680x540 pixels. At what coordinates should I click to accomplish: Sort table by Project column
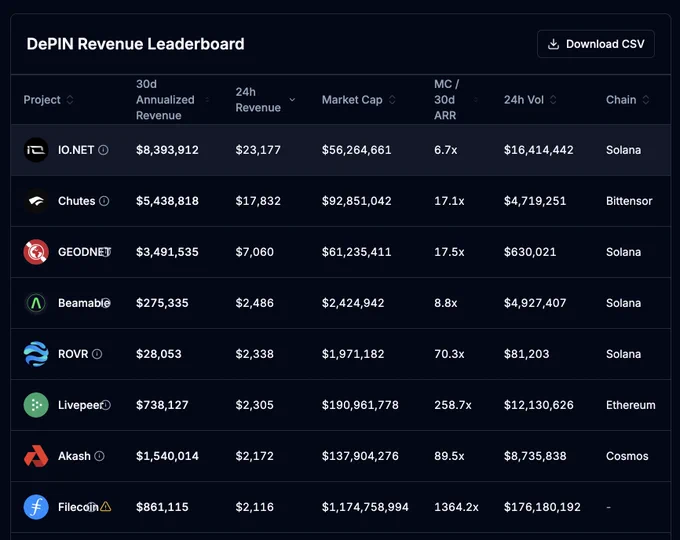point(48,100)
